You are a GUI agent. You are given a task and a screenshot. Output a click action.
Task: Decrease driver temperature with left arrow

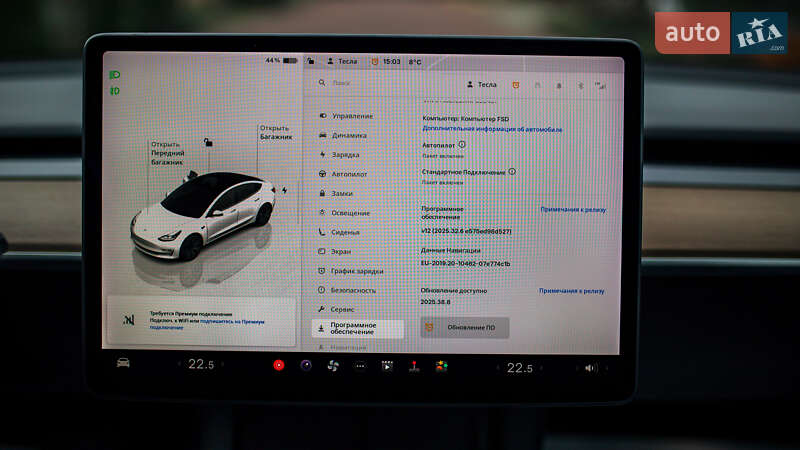click(x=179, y=364)
